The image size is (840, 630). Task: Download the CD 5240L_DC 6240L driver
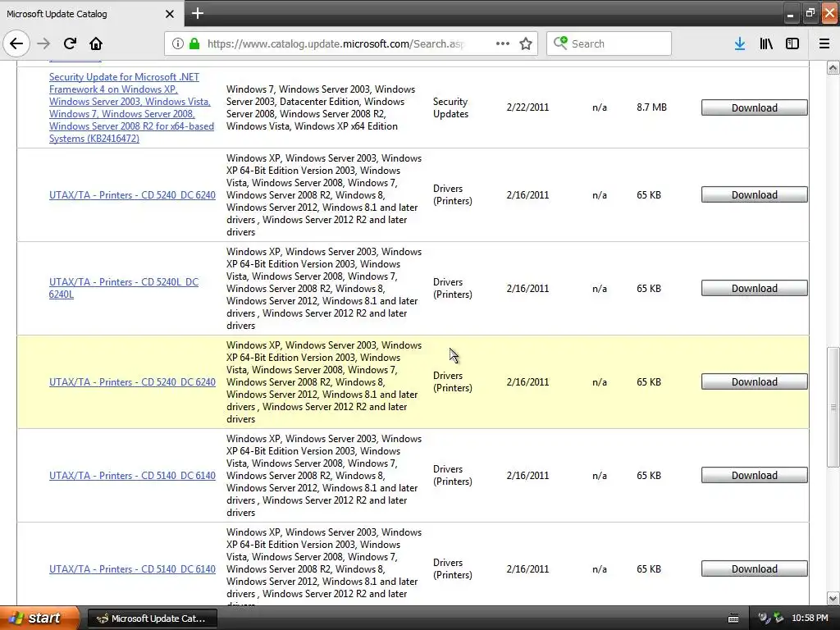(x=755, y=288)
